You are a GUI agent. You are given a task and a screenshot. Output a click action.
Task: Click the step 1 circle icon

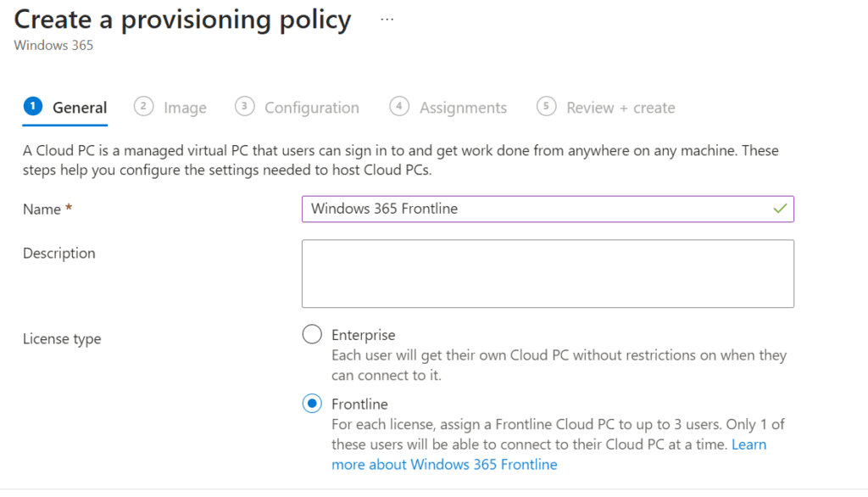(x=33, y=106)
